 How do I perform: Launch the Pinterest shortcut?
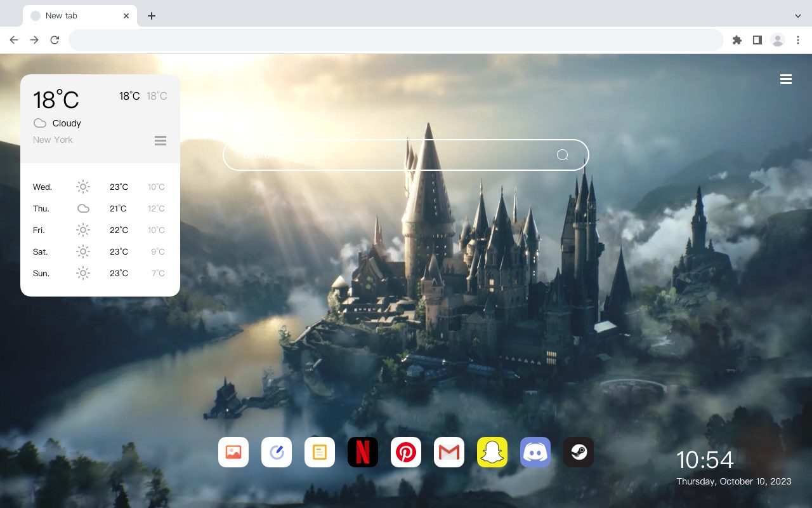click(x=406, y=452)
